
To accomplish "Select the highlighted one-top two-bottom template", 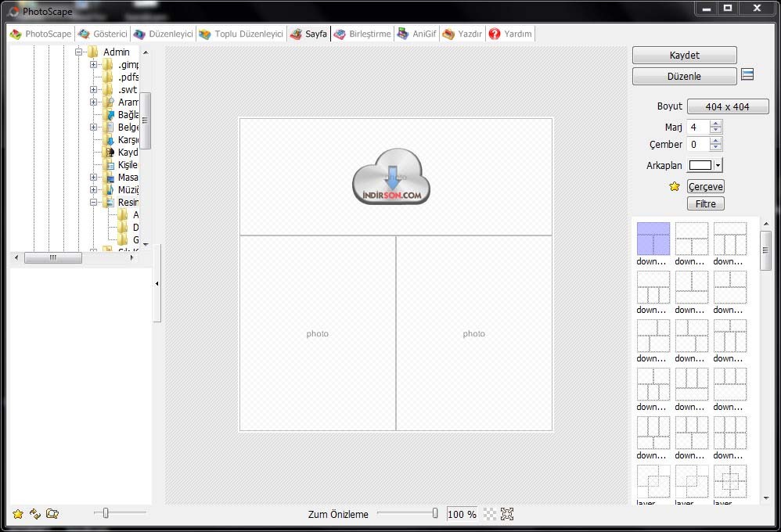I will click(x=653, y=239).
